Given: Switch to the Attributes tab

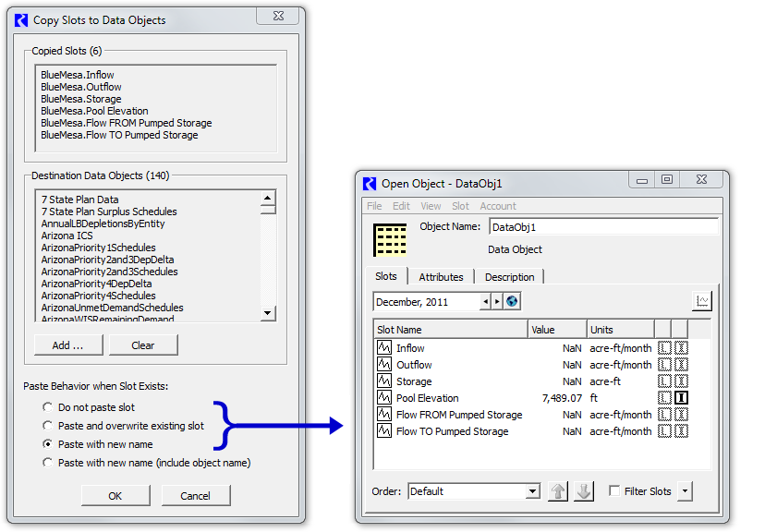Looking at the screenshot, I should [441, 277].
